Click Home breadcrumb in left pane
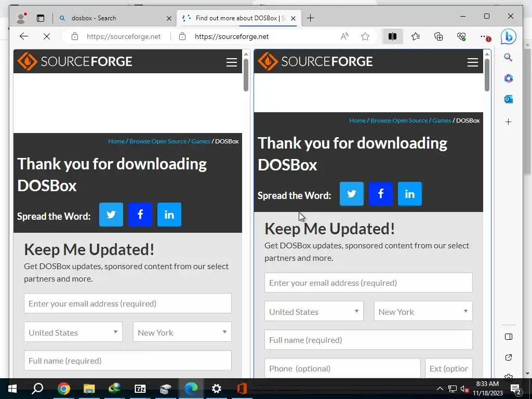 (116, 141)
